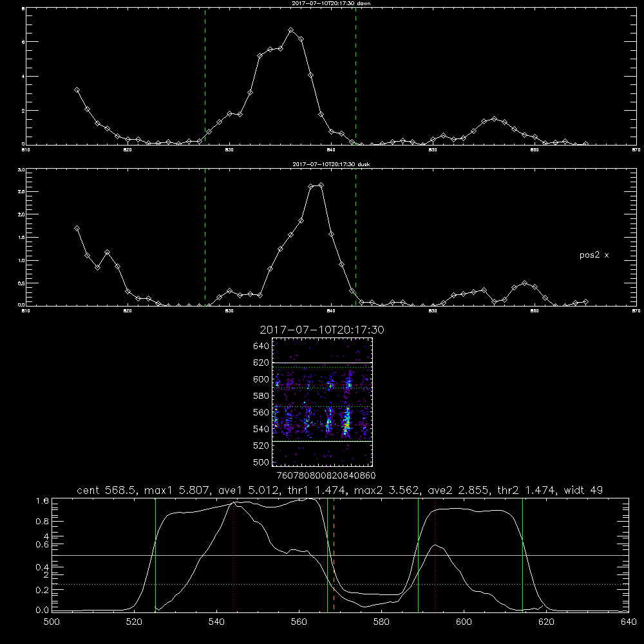Click the "thr2 1.474" value in stats line
This screenshot has height=644, width=644.
(527, 490)
